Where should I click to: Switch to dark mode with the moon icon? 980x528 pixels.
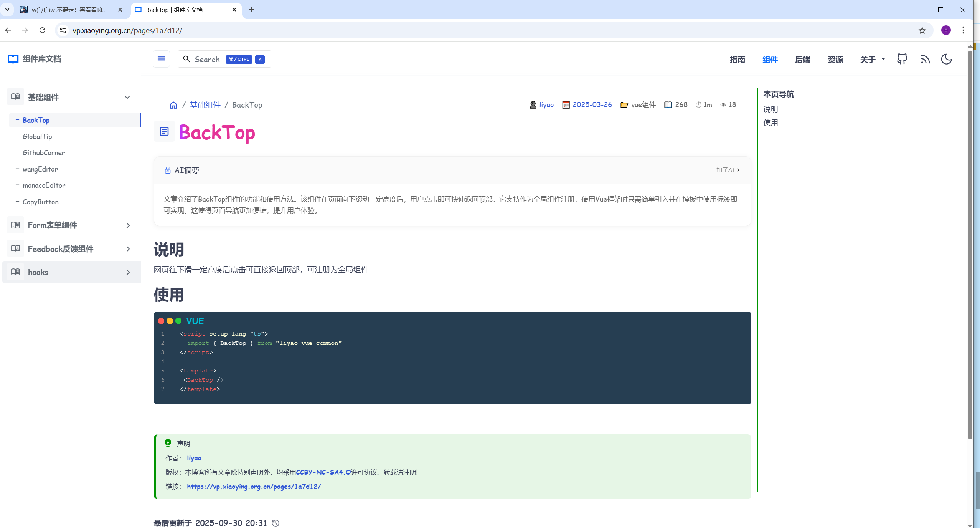point(946,59)
